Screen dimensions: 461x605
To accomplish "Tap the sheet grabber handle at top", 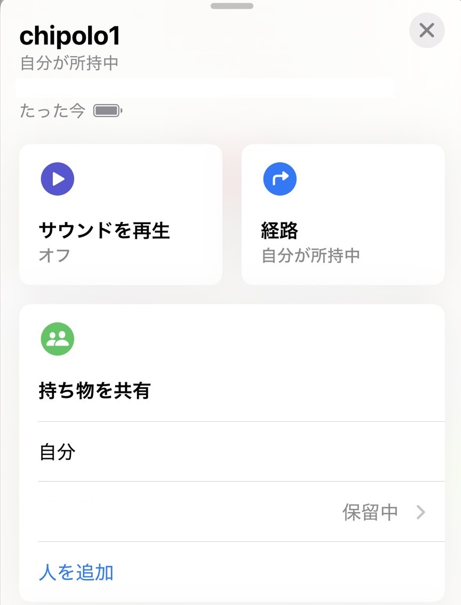I will pyautogui.click(x=232, y=6).
